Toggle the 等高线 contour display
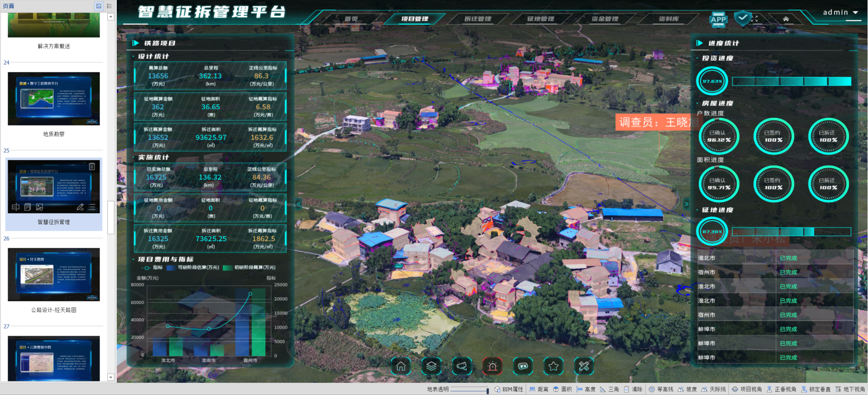The height and width of the screenshot is (395, 868). [x=661, y=389]
